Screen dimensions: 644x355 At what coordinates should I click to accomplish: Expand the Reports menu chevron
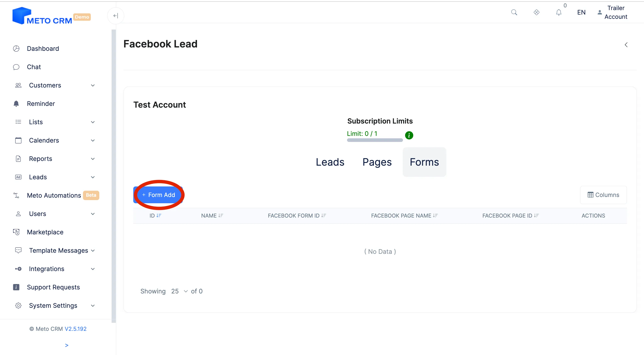coord(93,159)
